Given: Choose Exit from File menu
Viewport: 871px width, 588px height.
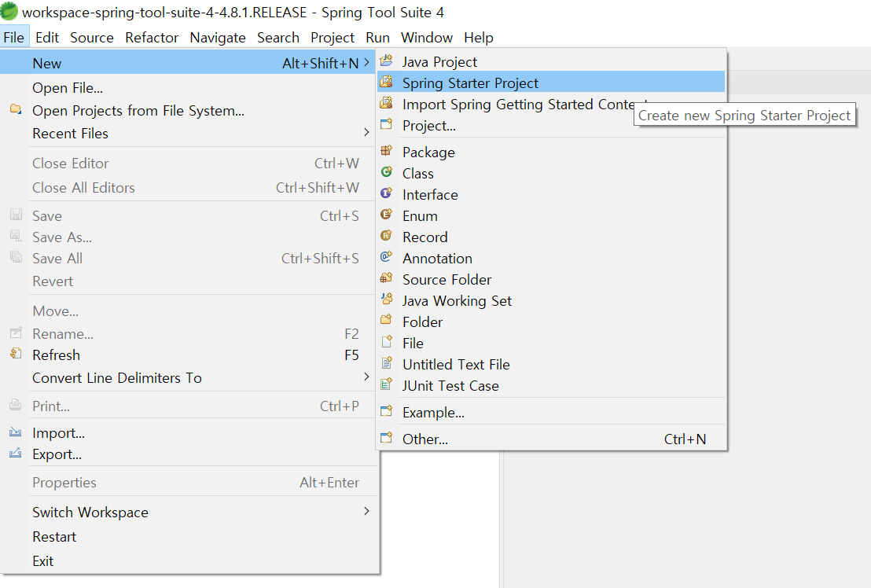Looking at the screenshot, I should pyautogui.click(x=189, y=560).
